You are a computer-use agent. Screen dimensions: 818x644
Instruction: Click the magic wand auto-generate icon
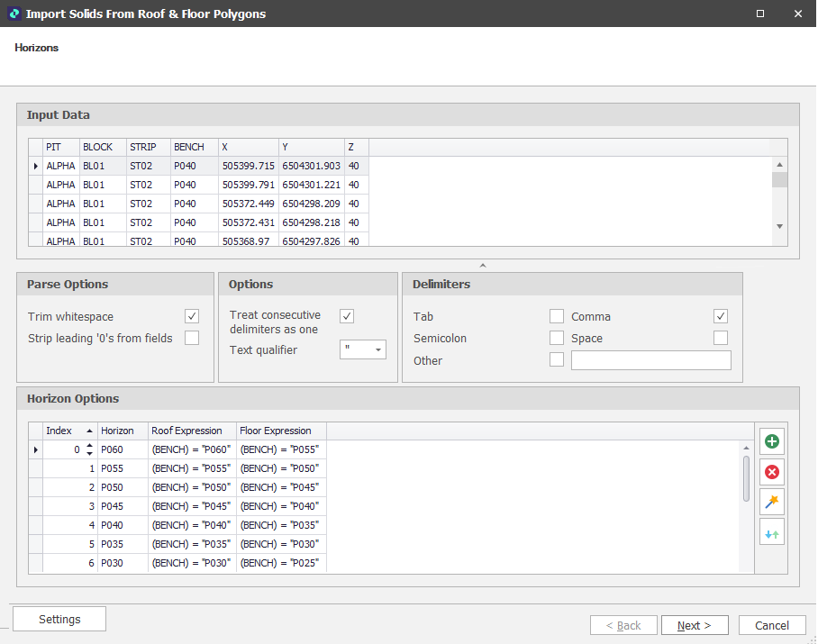point(772,502)
